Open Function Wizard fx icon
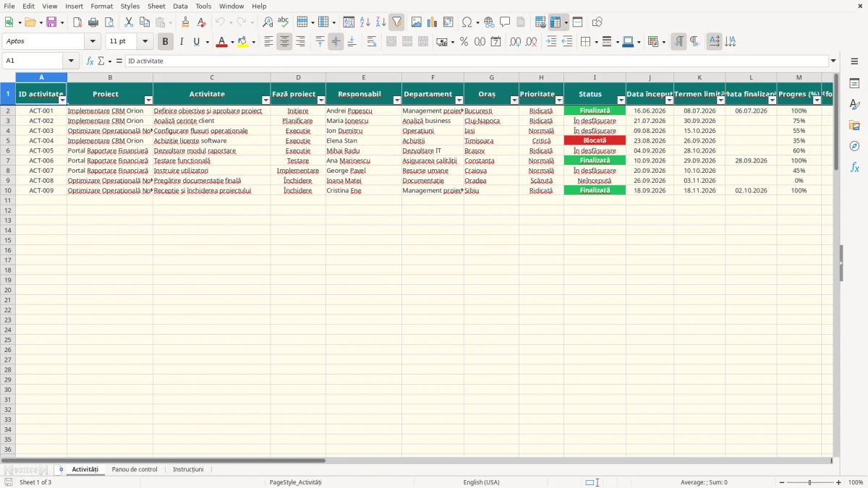 90,61
